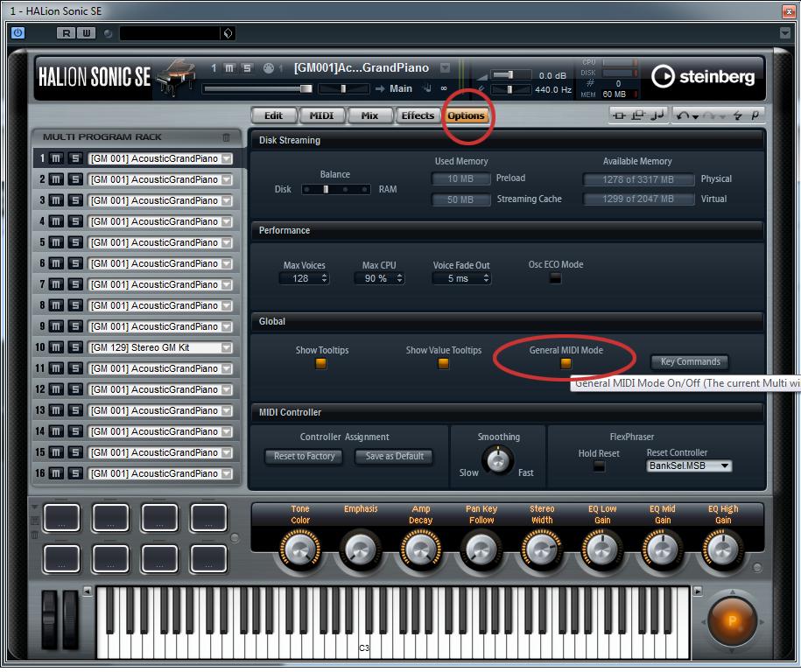Toggle General MIDI Mode option
Viewport: 801px width, 672px height.
point(566,364)
